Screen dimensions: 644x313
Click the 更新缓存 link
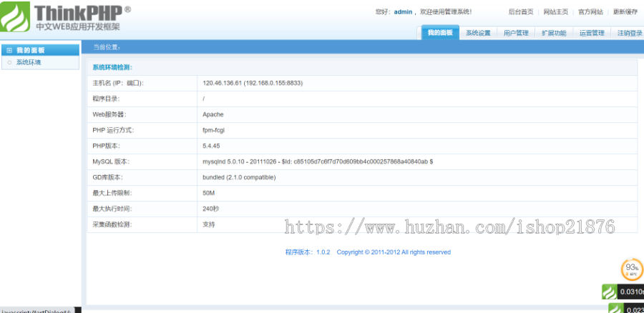(625, 12)
